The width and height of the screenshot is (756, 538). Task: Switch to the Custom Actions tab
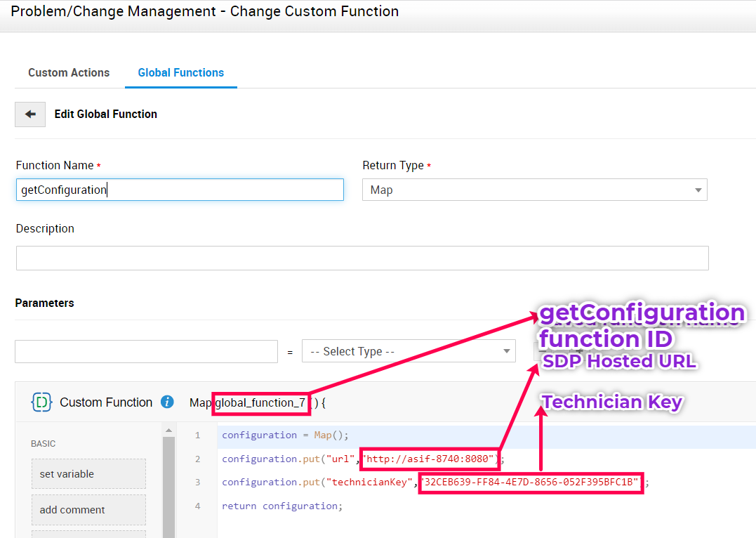point(69,72)
